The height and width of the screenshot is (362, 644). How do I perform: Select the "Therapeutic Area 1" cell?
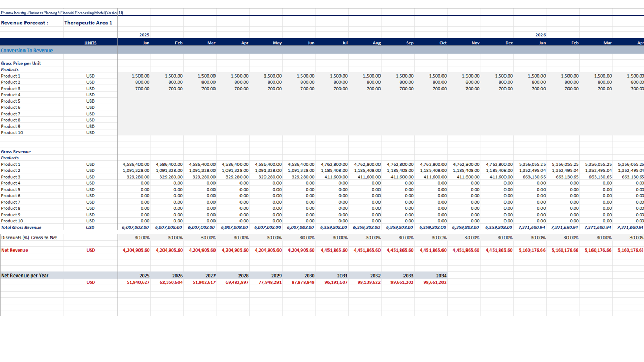[88, 23]
